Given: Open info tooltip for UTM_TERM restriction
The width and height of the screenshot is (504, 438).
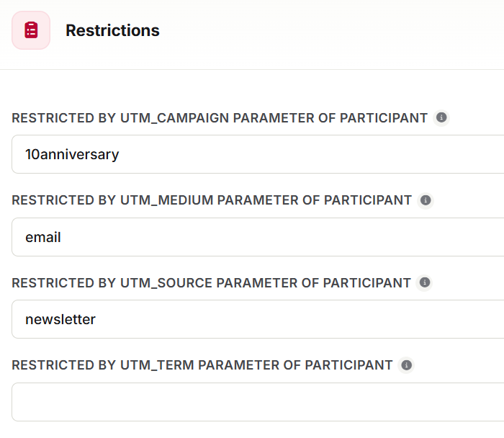Looking at the screenshot, I should [406, 365].
